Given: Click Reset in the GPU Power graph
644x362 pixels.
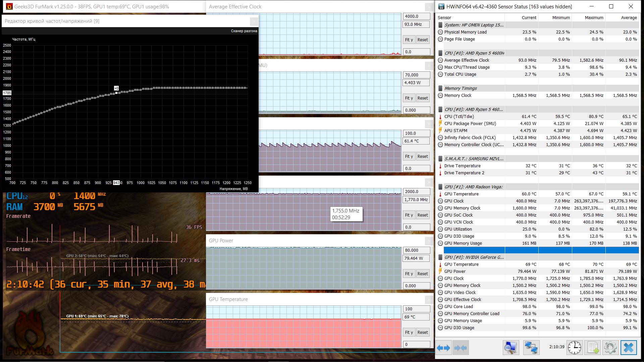Looking at the screenshot, I should 423,274.
